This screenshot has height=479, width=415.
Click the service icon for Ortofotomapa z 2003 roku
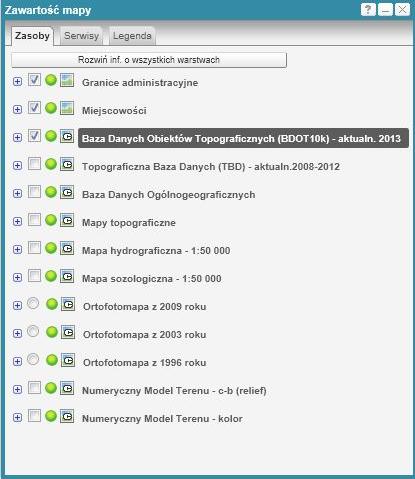[x=68, y=332]
